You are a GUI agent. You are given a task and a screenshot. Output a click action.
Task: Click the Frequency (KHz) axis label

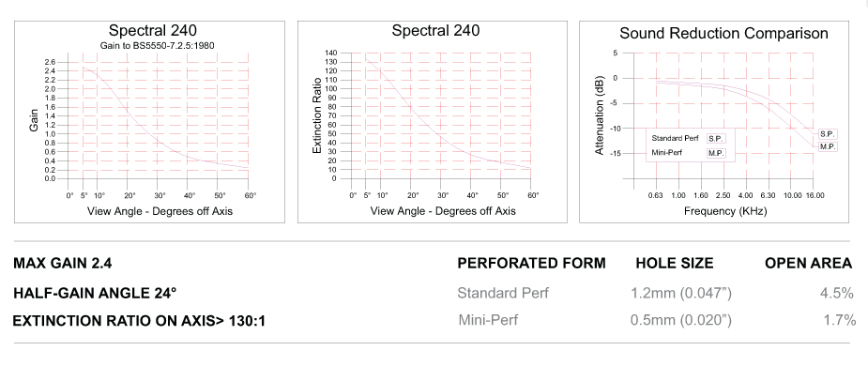click(x=725, y=211)
